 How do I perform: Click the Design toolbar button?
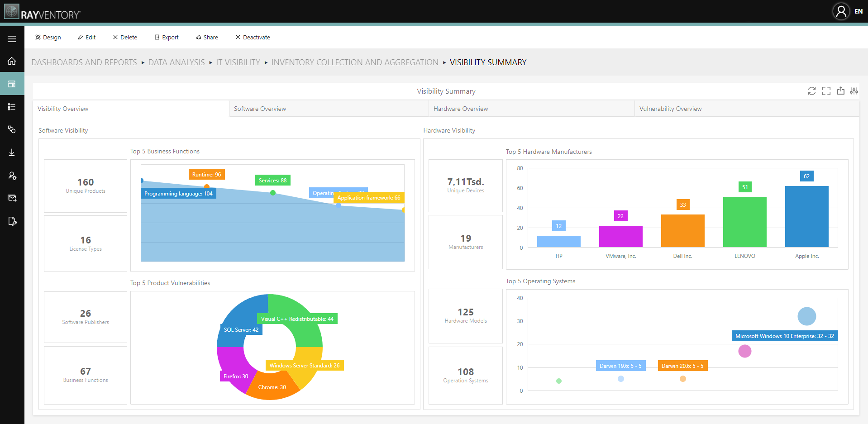pyautogui.click(x=48, y=37)
